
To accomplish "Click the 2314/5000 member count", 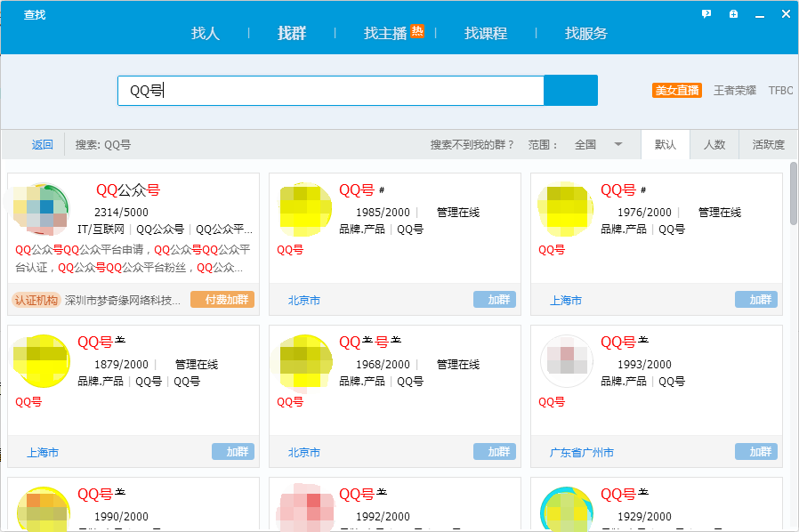I will click(121, 213).
